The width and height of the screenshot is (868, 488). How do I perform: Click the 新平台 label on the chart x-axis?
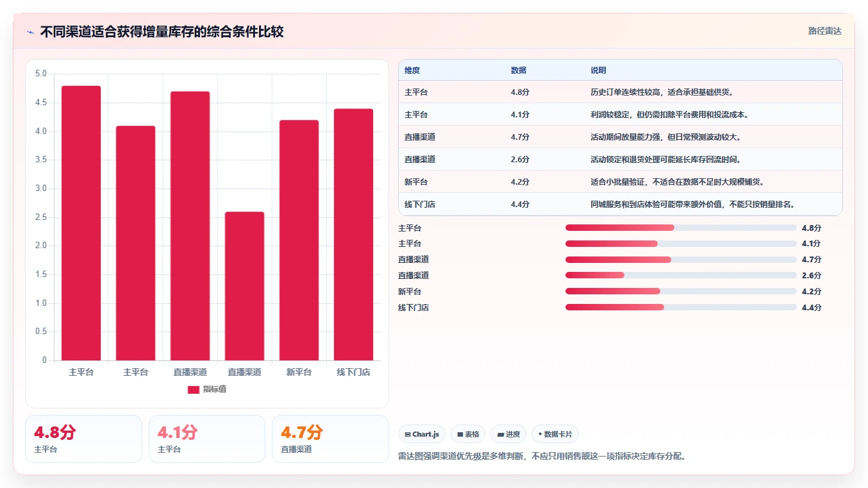[x=299, y=372]
